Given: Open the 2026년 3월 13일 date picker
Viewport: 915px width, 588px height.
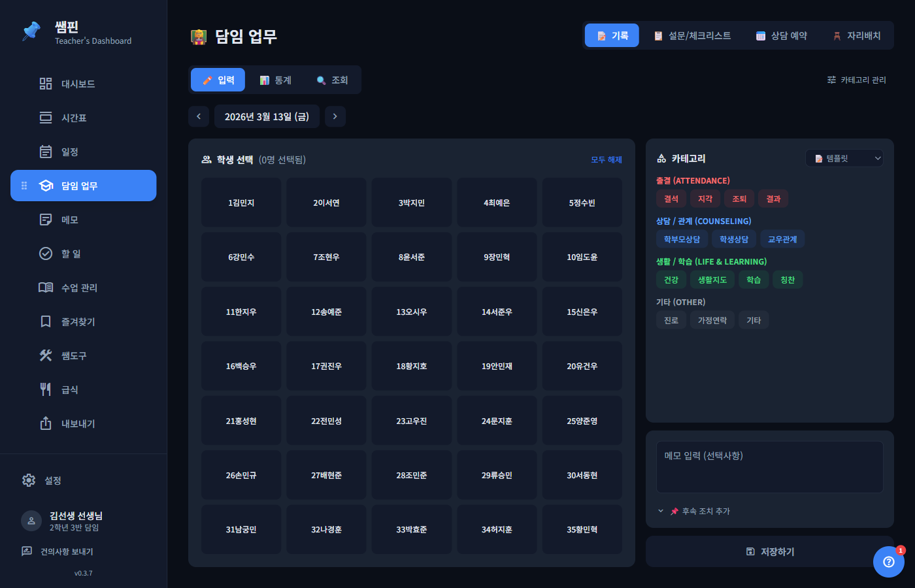Looking at the screenshot, I should click(267, 116).
